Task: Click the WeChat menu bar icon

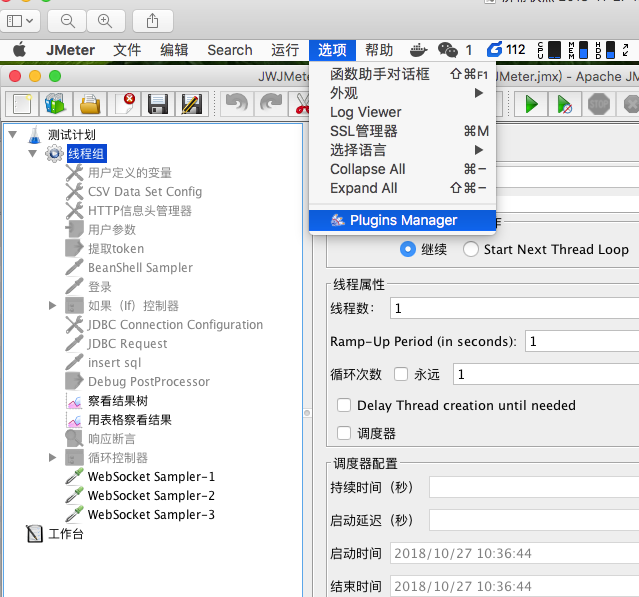Action: 447,50
